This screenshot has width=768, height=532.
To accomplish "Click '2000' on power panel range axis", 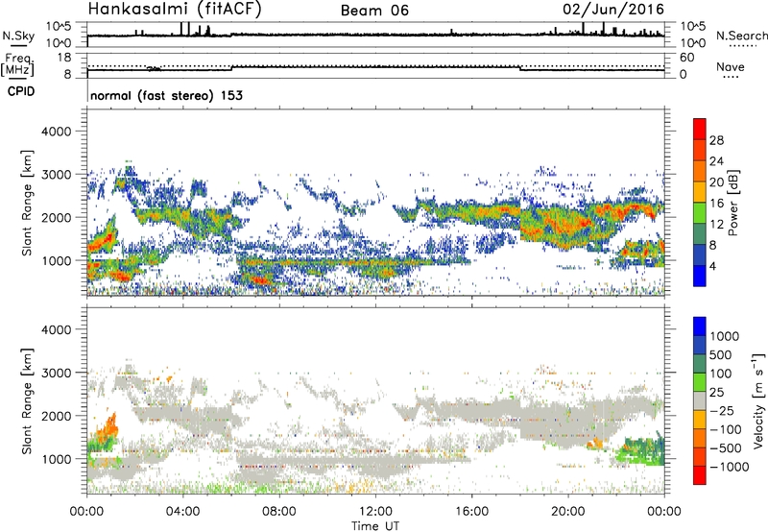I will (57, 217).
